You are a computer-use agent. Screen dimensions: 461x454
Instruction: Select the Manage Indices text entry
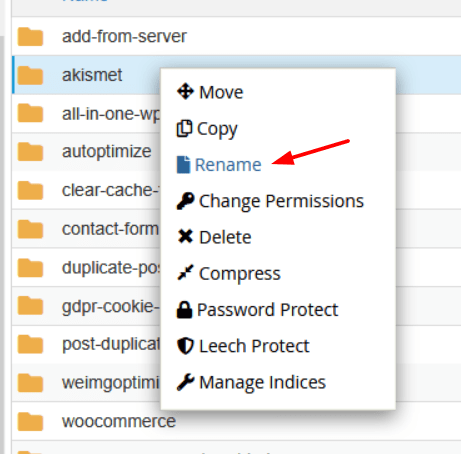(x=262, y=382)
